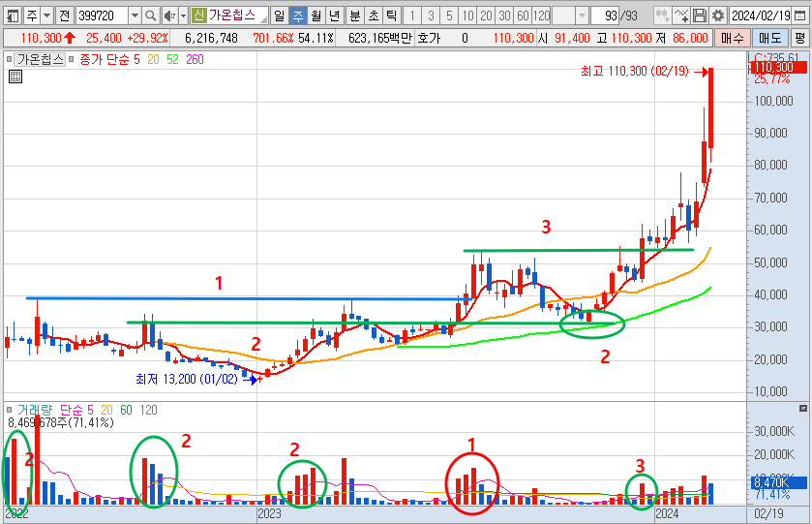Toggle the small box before 가온칩스 legend
The height and width of the screenshot is (524, 812).
pyautogui.click(x=9, y=60)
